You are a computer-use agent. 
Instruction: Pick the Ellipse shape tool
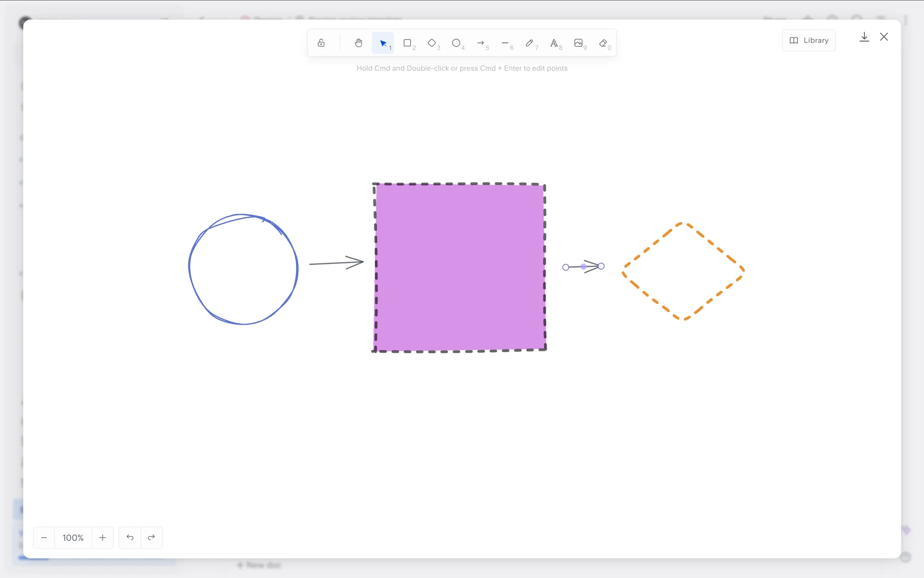(456, 43)
